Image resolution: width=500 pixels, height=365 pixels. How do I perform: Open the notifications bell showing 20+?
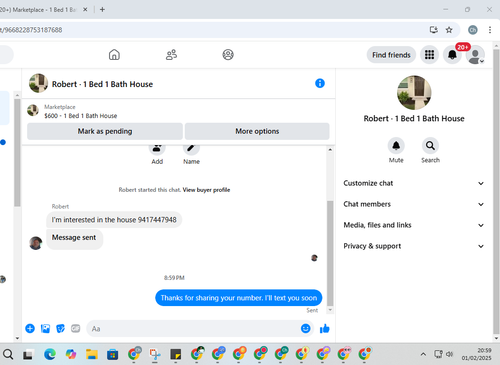pyautogui.click(x=452, y=55)
